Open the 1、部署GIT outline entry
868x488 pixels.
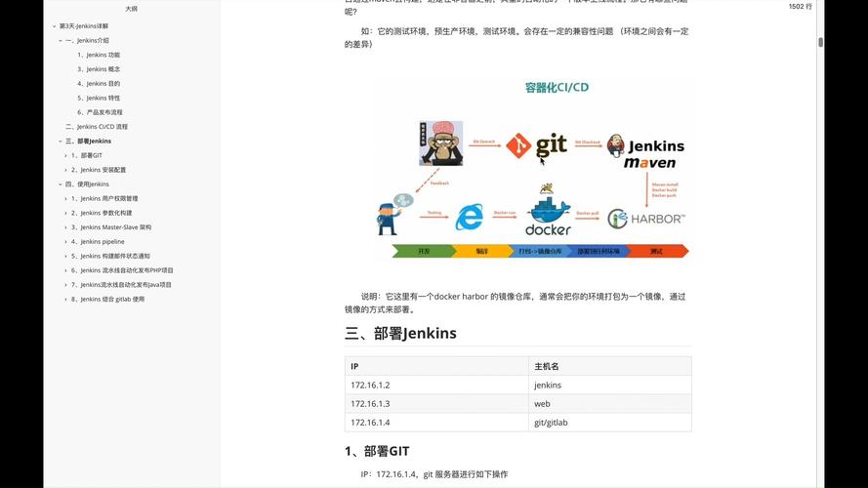coord(86,155)
